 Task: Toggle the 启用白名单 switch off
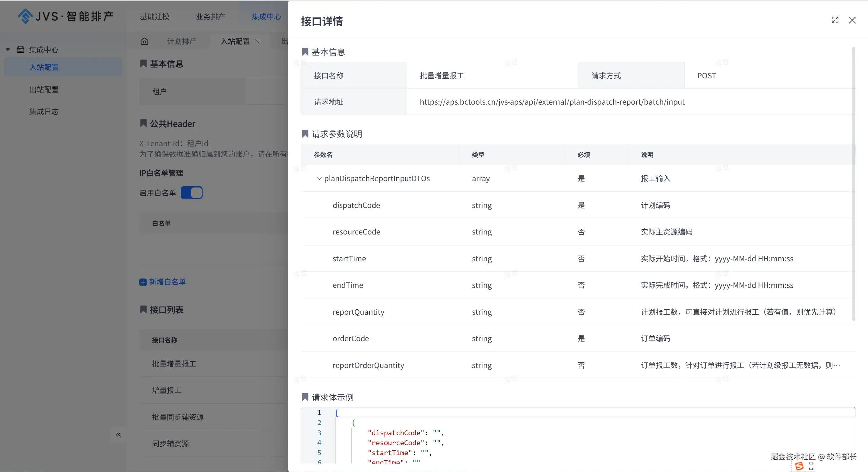pyautogui.click(x=192, y=193)
